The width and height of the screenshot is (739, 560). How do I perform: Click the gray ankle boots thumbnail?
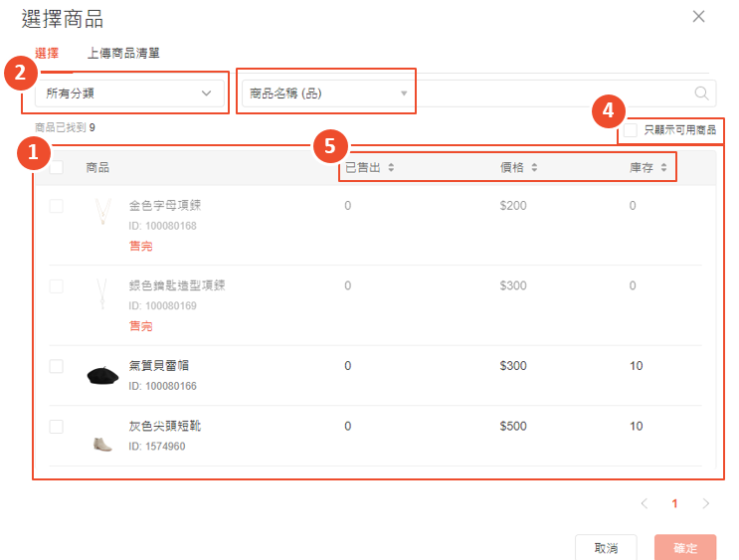pyautogui.click(x=102, y=436)
